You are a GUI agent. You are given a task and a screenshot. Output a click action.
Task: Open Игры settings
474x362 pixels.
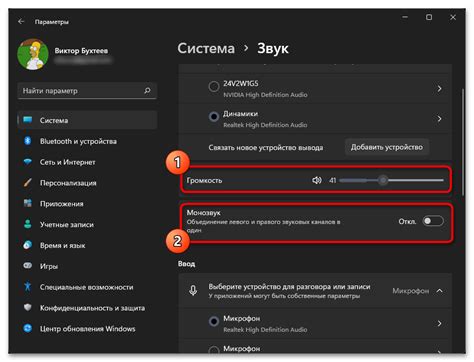click(87, 266)
